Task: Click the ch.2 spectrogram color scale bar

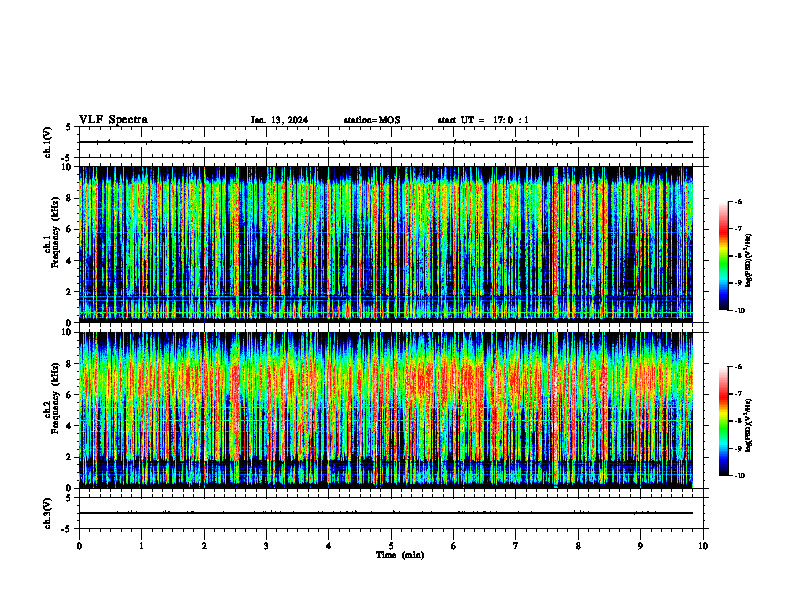Action: tap(723, 421)
